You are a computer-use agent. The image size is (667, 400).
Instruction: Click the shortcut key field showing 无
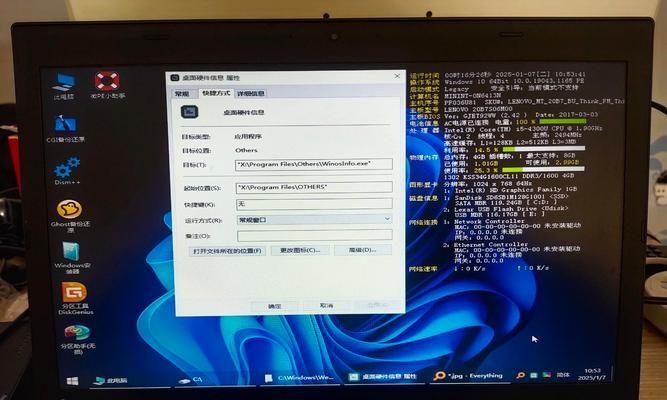point(314,204)
